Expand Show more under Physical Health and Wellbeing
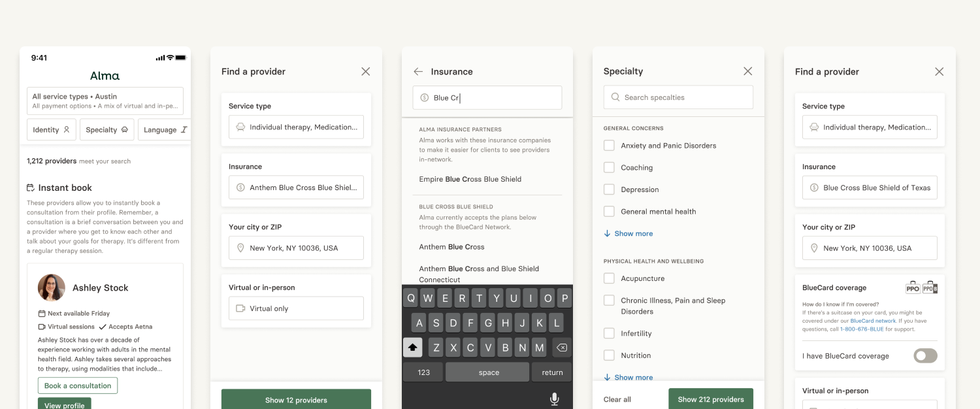Screen dimensions: 980x409 click(629, 377)
